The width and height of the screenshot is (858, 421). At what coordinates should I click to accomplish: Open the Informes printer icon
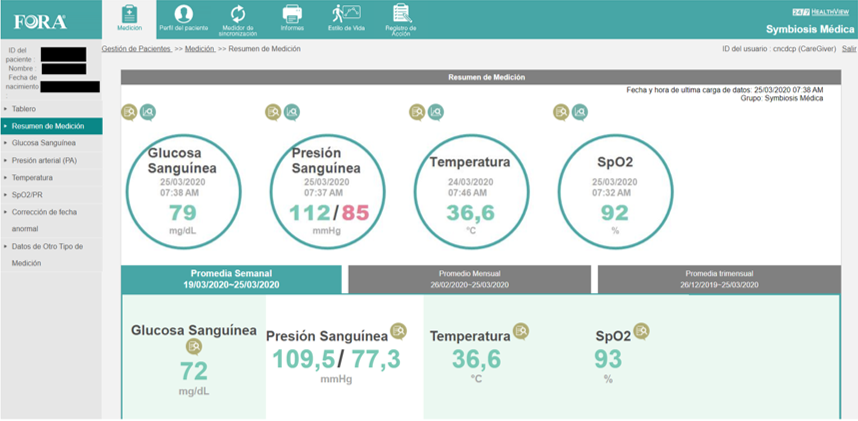(x=292, y=16)
